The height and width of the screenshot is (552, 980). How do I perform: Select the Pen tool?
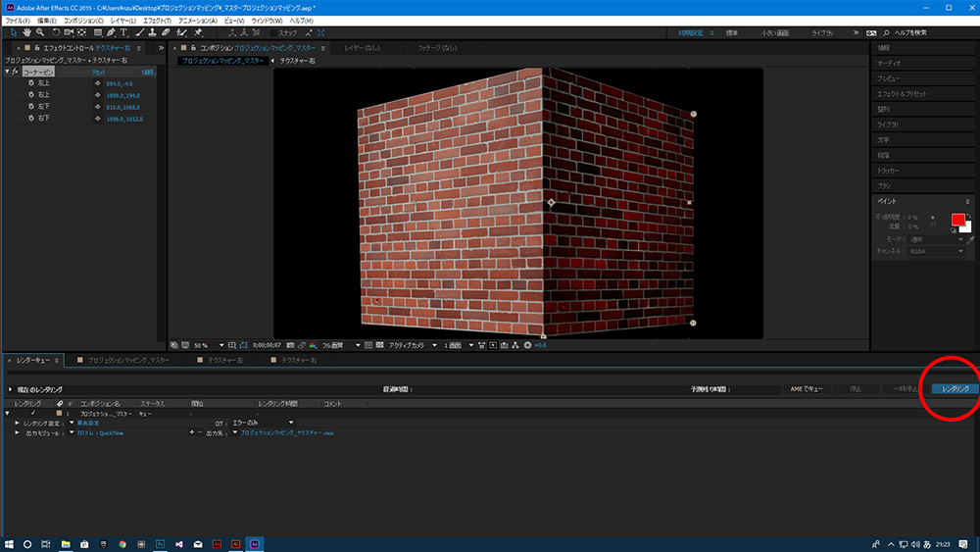(x=110, y=32)
